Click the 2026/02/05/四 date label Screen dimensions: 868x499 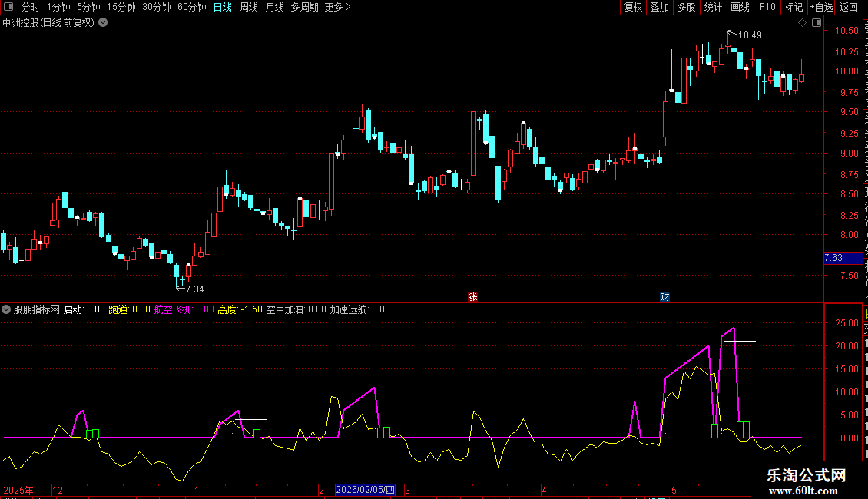[x=366, y=490]
